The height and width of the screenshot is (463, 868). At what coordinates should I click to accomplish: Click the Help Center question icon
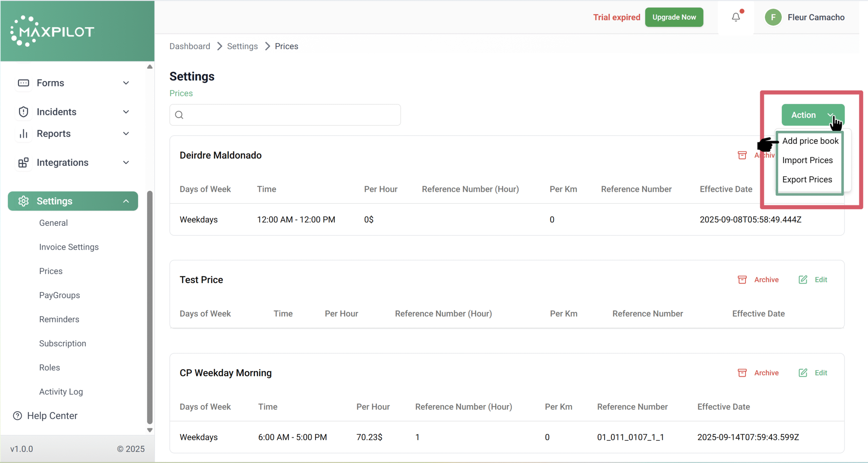[17, 416]
